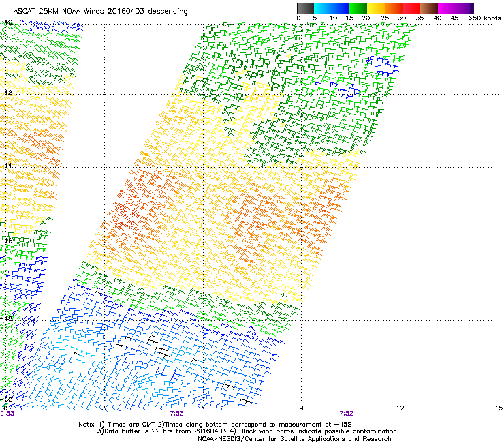Viewport: 504px width, 443px height.
Task: Click the -44 latitude label
Action: [6, 166]
